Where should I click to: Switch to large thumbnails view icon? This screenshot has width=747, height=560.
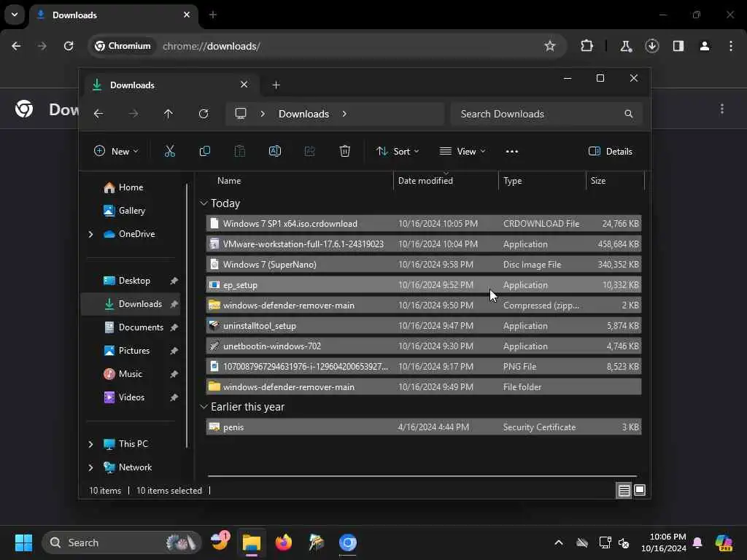point(640,491)
